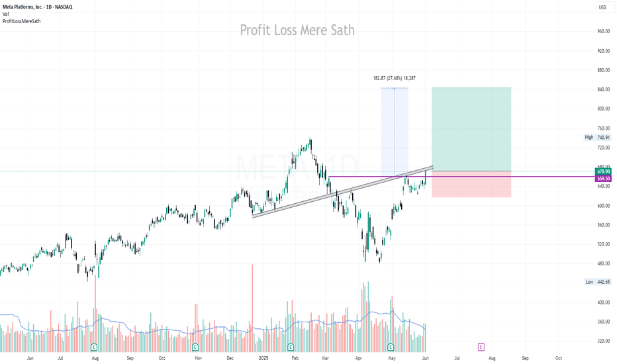Click the August 2024 earnings E icon
This screenshot has height=364, width=617.
click(x=93, y=347)
